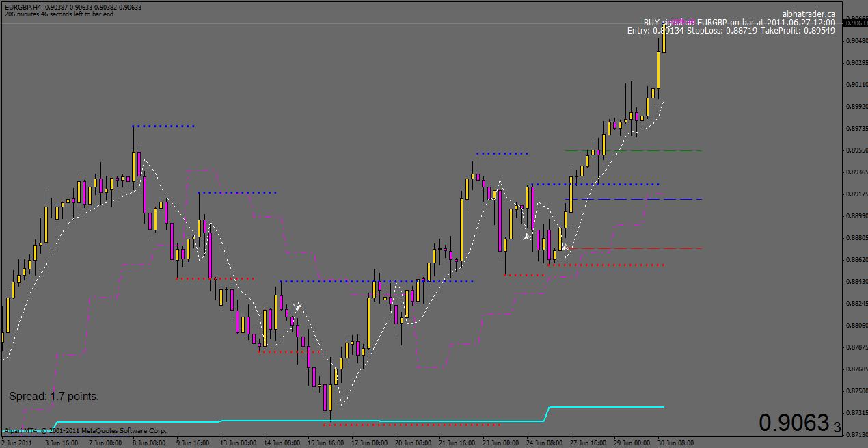
Task: Click the 0.90480 price axis label
Action: coord(856,40)
